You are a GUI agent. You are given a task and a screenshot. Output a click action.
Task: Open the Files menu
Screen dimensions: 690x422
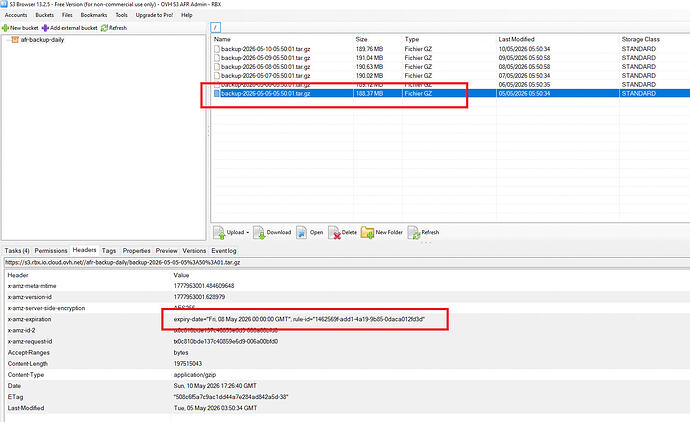click(67, 15)
